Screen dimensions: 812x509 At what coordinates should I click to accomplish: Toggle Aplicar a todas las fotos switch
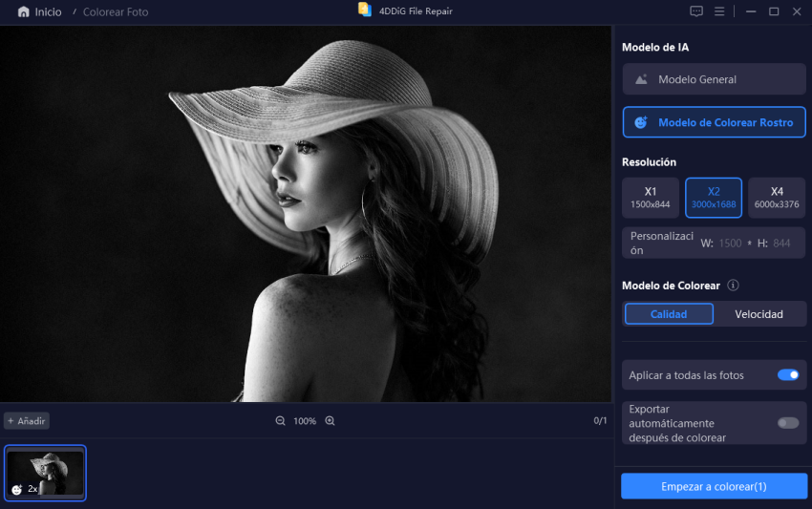[x=788, y=375]
